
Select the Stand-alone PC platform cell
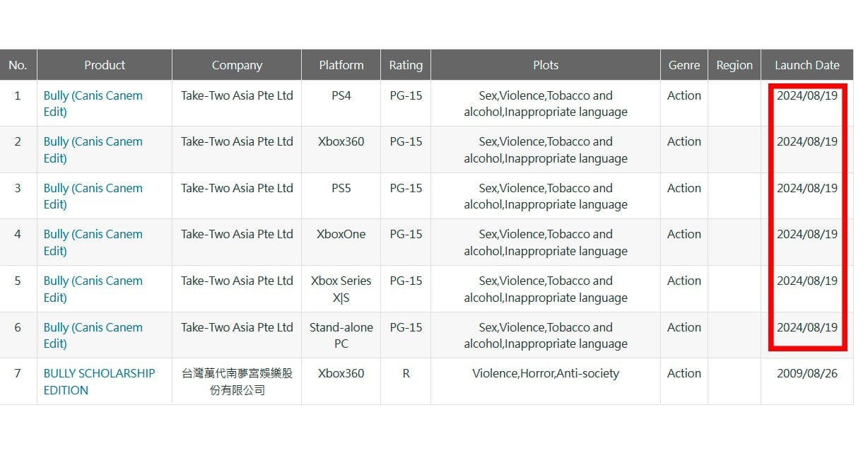pyautogui.click(x=341, y=336)
